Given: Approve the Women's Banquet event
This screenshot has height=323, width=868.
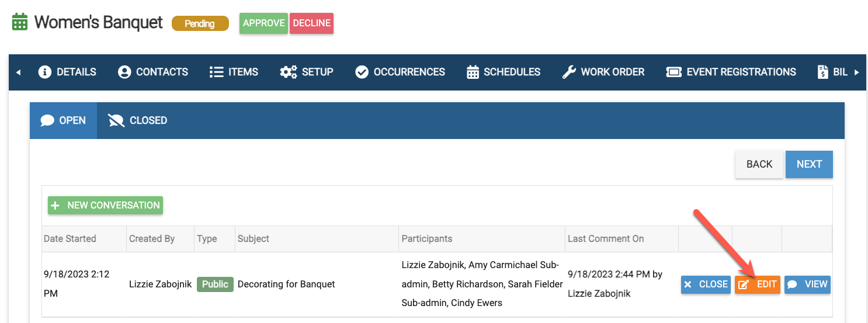Looking at the screenshot, I should pos(263,23).
